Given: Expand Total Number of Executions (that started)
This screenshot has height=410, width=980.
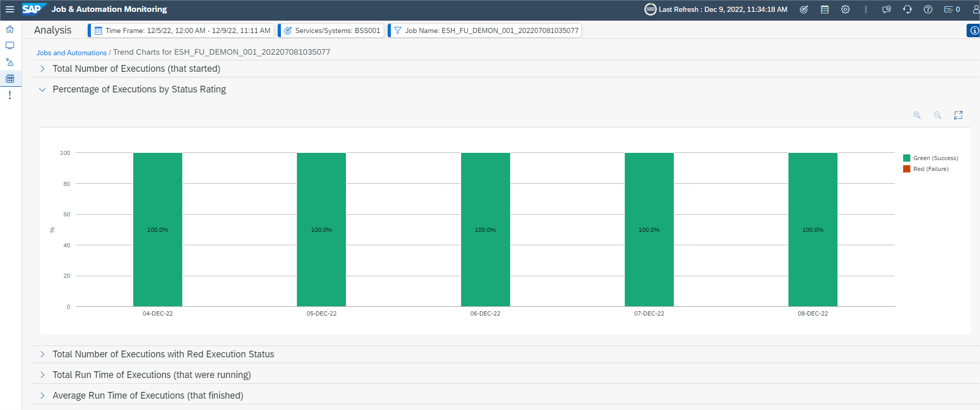Looking at the screenshot, I should click(x=136, y=69).
